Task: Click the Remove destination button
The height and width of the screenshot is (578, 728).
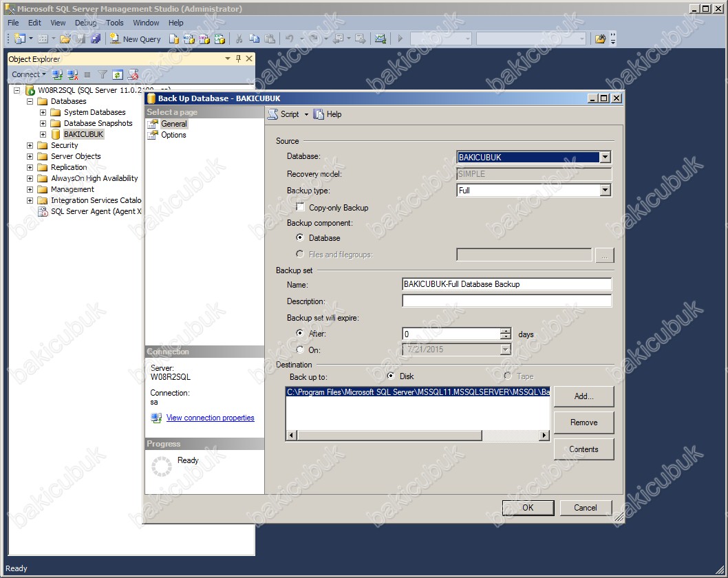Action: (x=584, y=422)
